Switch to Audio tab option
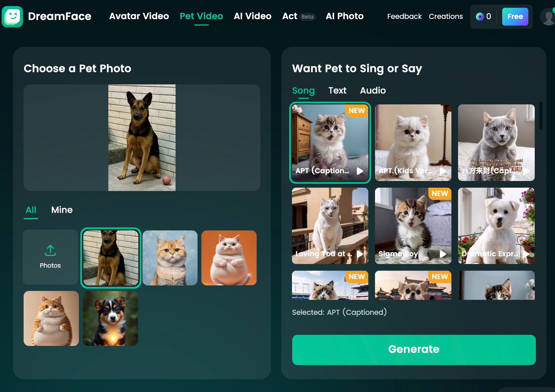 click(x=372, y=90)
